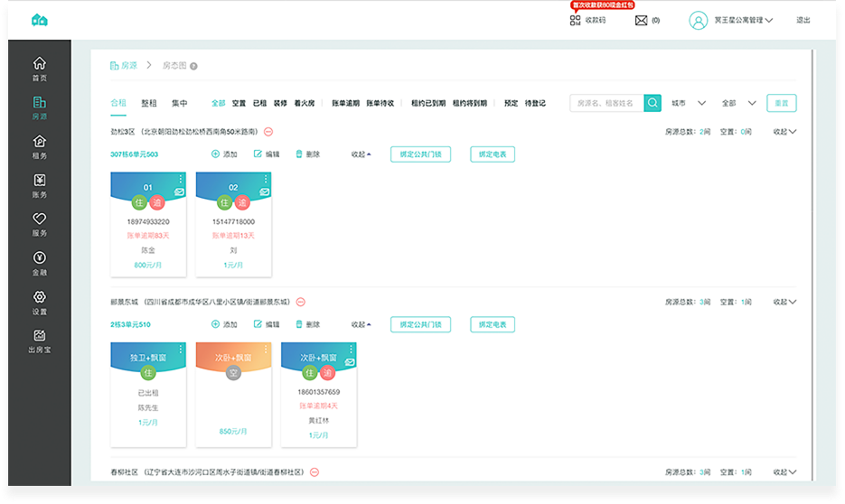Open three-dot menu on orange 次卧+飘窗 card
This screenshot has height=504, width=845.
[x=266, y=349]
